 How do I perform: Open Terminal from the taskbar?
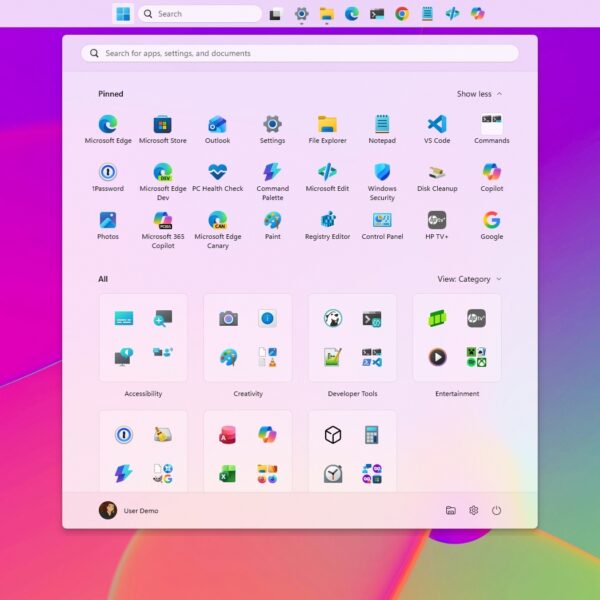pos(377,14)
